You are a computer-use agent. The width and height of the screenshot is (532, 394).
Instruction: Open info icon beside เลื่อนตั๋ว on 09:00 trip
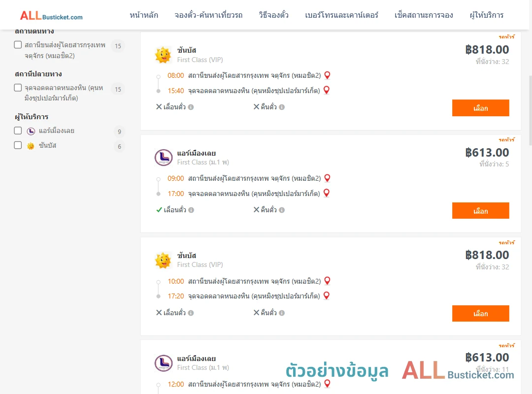(191, 210)
